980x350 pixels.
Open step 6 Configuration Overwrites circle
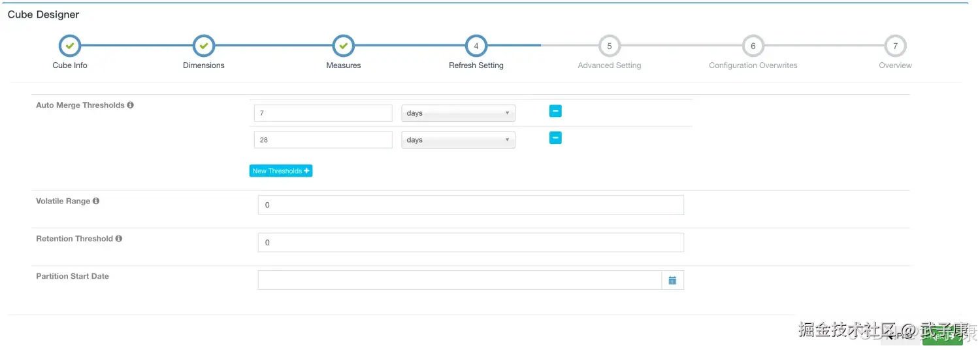point(753,46)
